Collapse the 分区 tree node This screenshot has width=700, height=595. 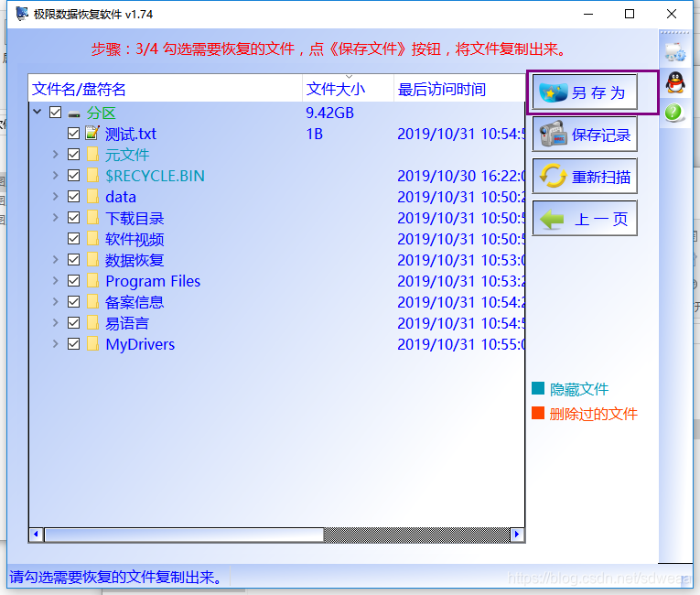coord(38,112)
